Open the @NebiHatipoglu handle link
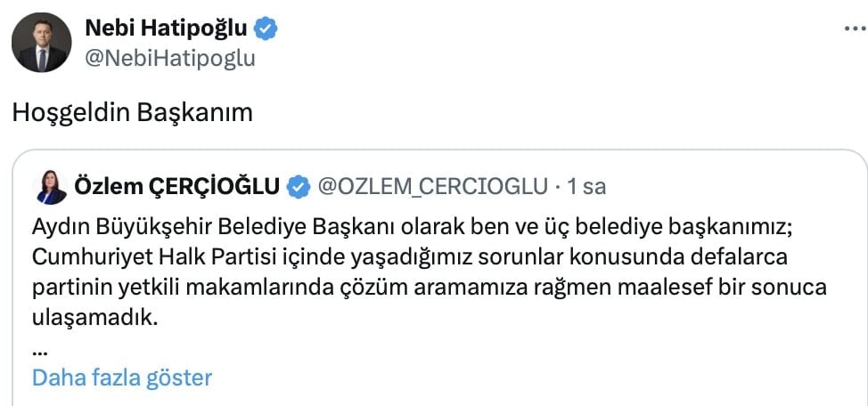The image size is (868, 406). [170, 58]
